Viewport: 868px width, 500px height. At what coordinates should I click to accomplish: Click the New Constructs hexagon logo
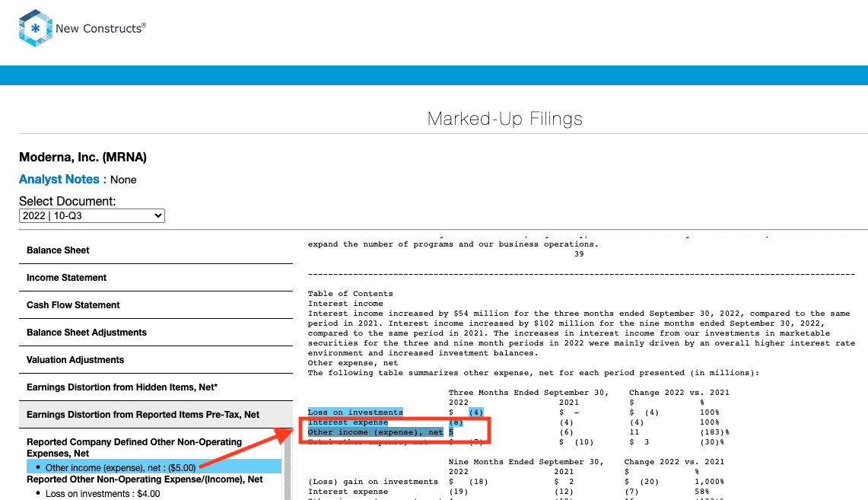pos(35,28)
